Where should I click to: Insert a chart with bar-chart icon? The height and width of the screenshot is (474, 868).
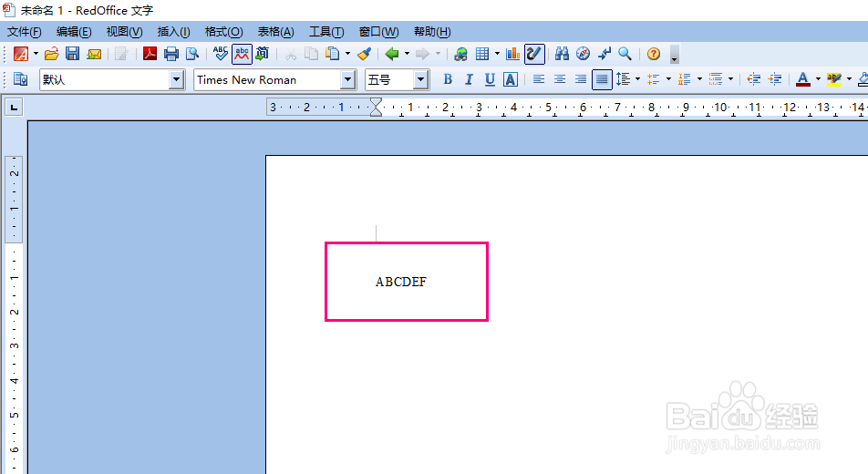point(513,54)
